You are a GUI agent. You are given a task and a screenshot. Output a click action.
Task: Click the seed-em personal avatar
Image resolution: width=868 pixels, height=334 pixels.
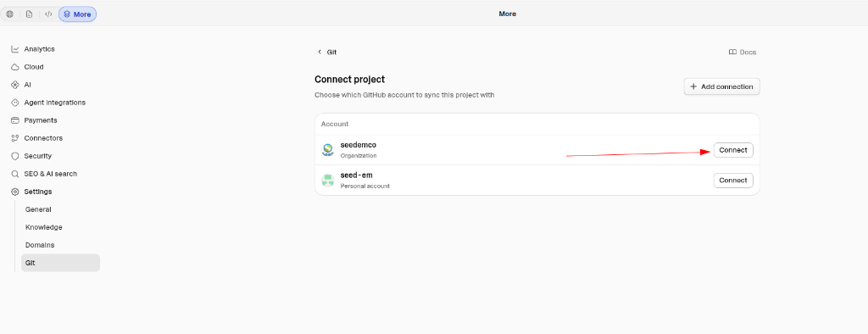coord(328,180)
